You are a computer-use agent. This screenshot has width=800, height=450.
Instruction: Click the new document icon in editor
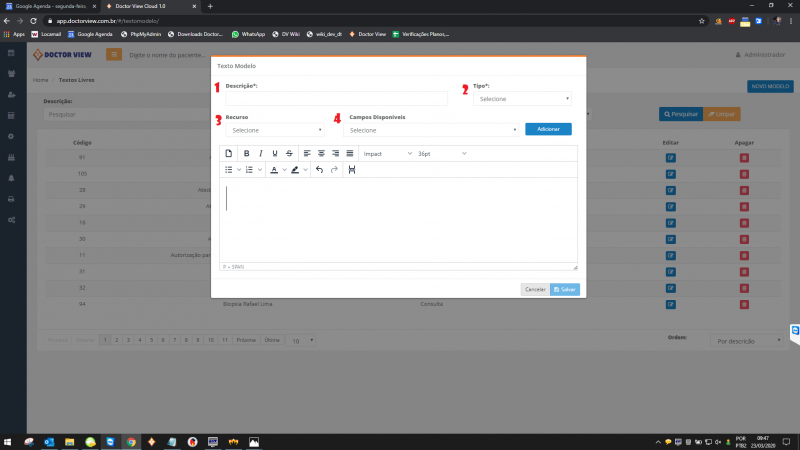(x=228, y=154)
